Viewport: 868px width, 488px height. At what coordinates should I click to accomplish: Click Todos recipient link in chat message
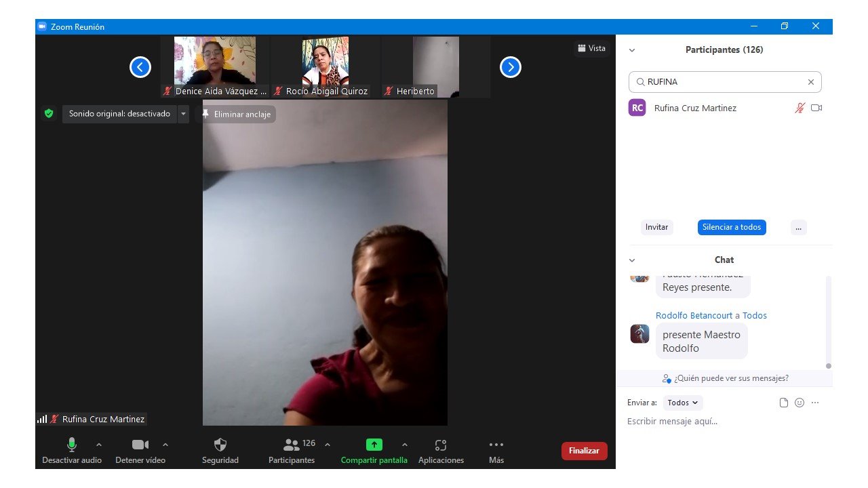(755, 315)
